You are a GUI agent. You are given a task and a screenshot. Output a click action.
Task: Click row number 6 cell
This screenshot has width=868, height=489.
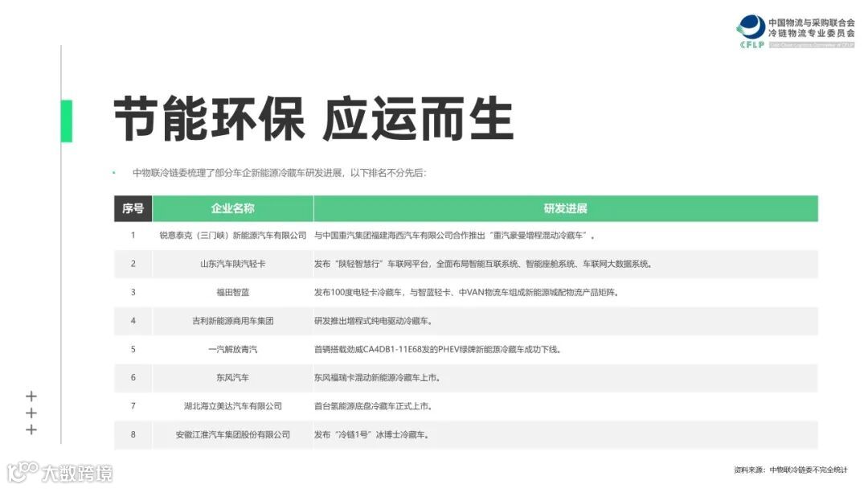pos(133,378)
